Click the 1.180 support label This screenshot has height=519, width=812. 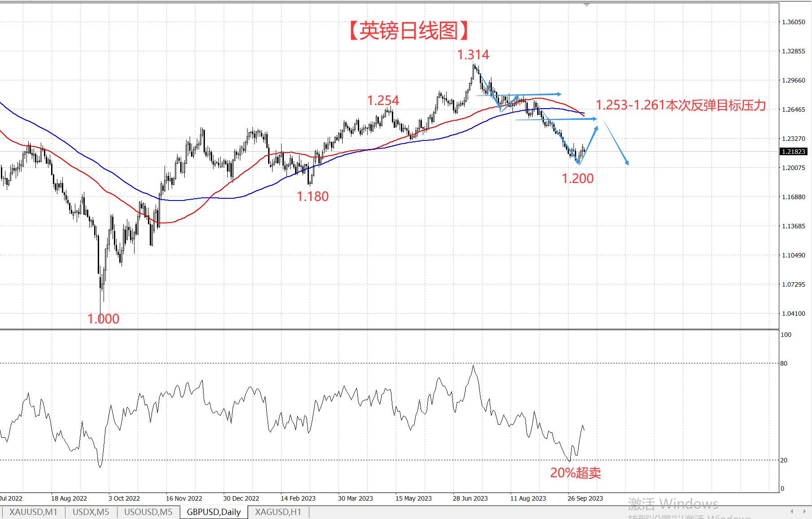pos(313,196)
